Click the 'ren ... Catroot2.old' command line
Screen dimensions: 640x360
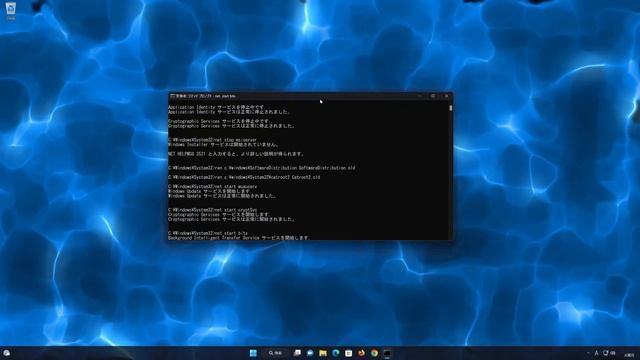click(244, 177)
